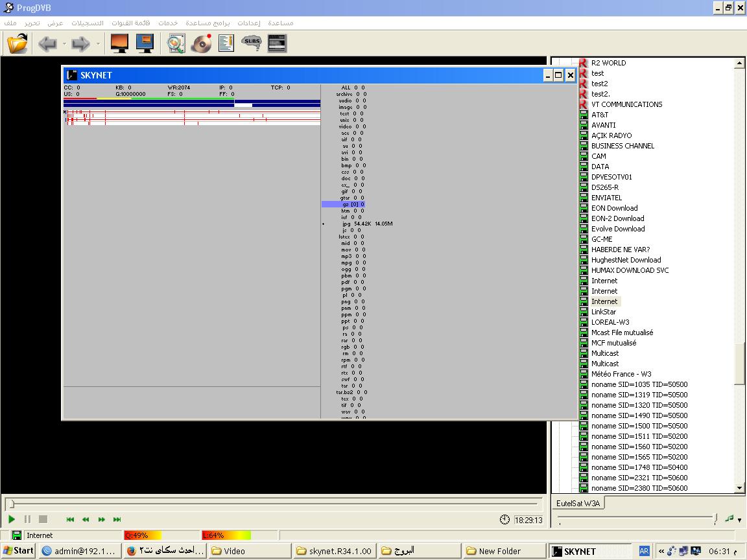Open the عرض (View) menu
This screenshot has width=747, height=560.
[x=55, y=23]
